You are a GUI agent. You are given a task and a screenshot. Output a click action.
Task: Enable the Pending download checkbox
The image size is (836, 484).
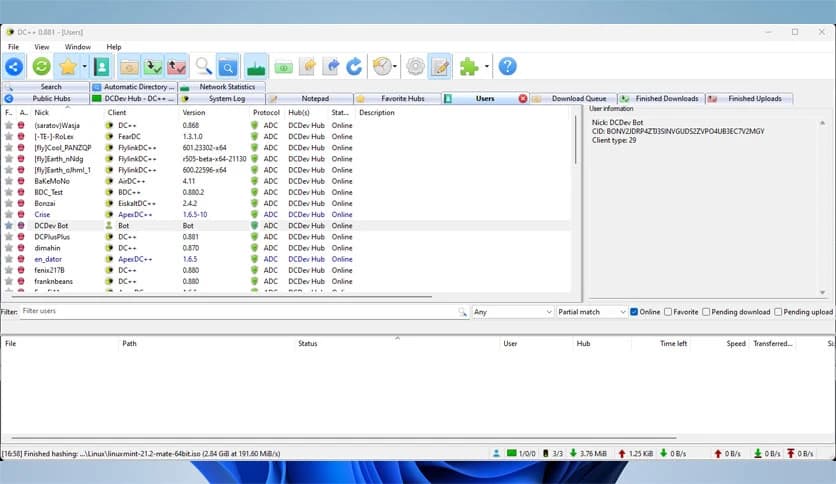(x=706, y=312)
